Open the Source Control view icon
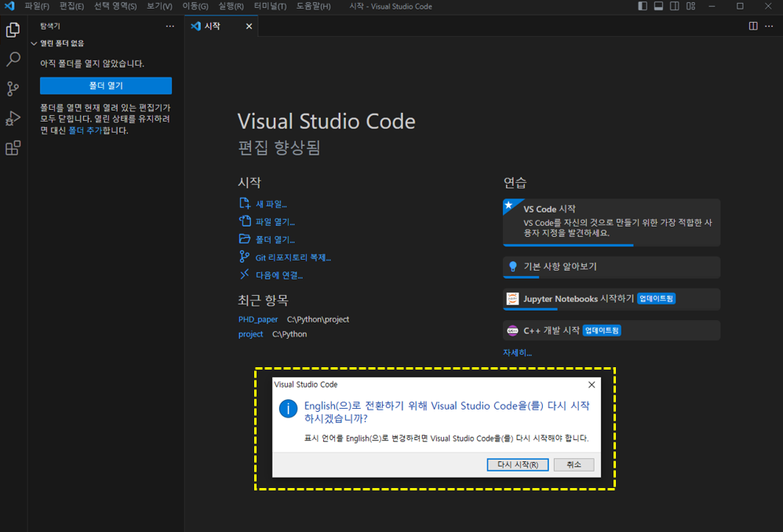 (x=13, y=89)
